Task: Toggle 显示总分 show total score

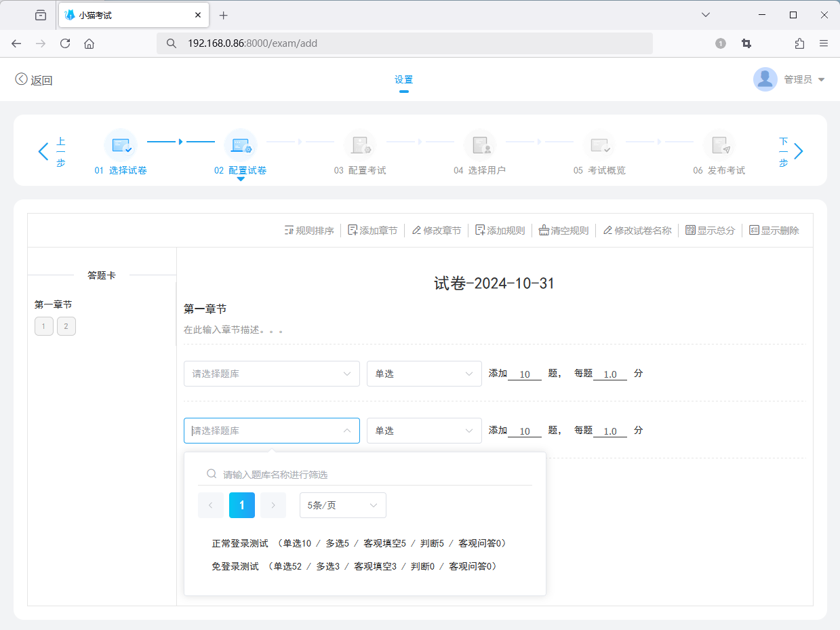Action: [x=690, y=231]
